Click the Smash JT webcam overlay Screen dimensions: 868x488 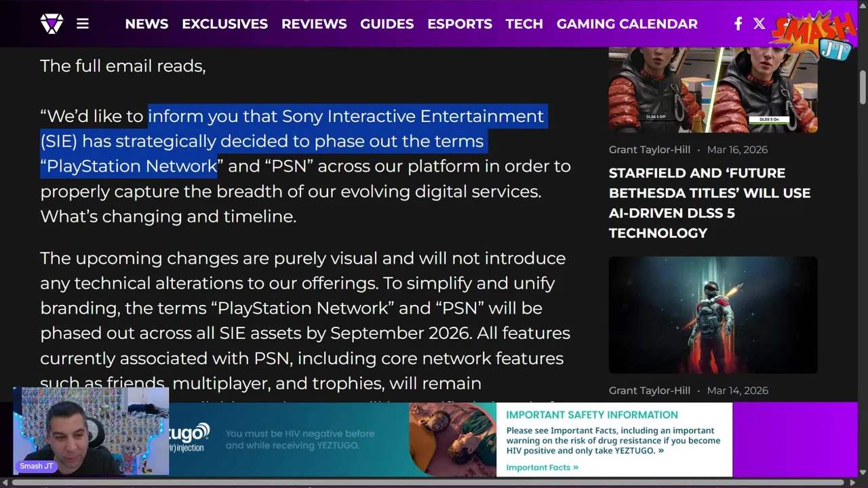[91, 431]
